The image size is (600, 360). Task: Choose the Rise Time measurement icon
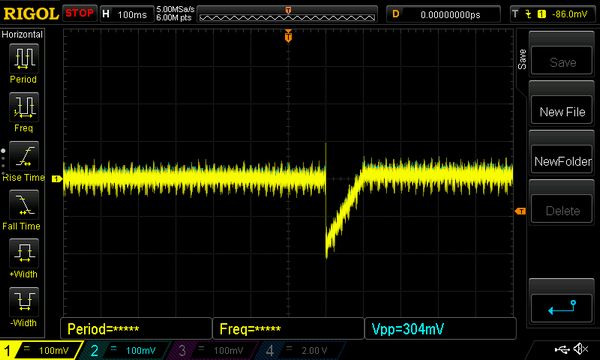tap(24, 156)
